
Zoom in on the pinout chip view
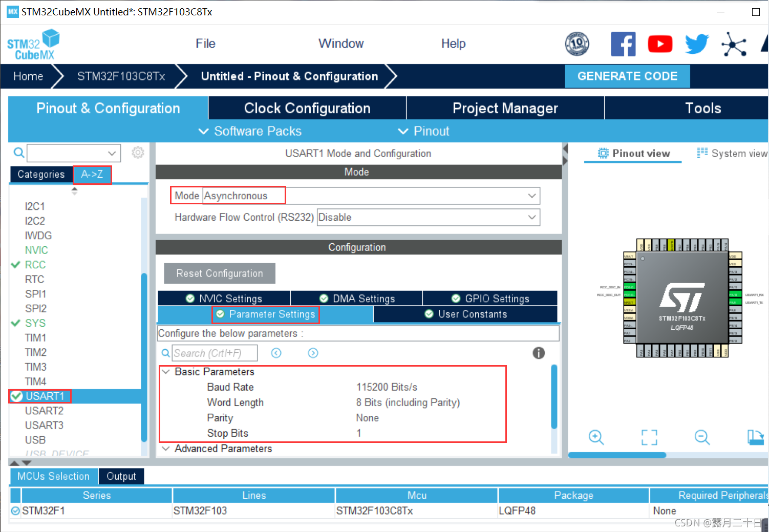point(596,437)
